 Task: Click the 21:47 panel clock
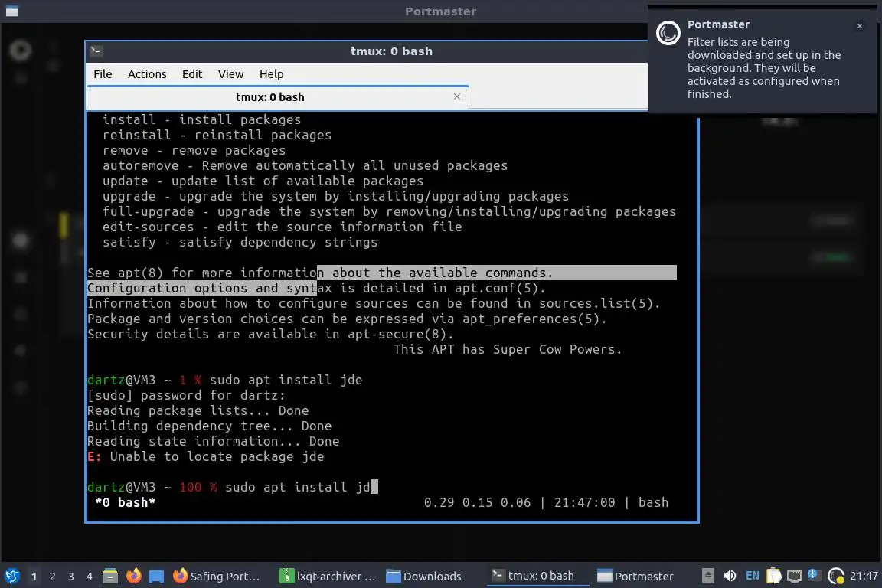pos(864,576)
